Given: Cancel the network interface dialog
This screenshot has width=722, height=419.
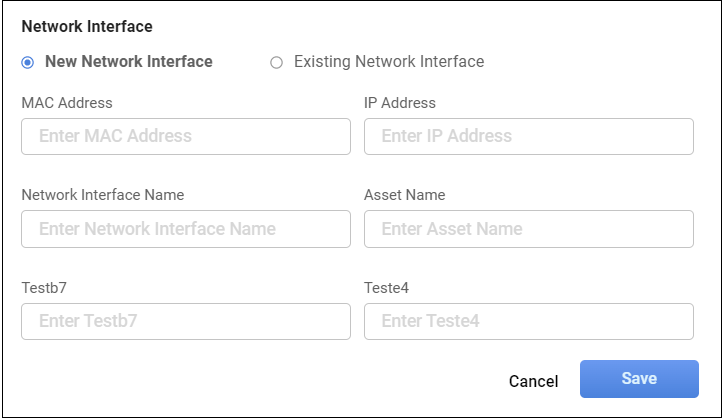Looking at the screenshot, I should point(533,381).
